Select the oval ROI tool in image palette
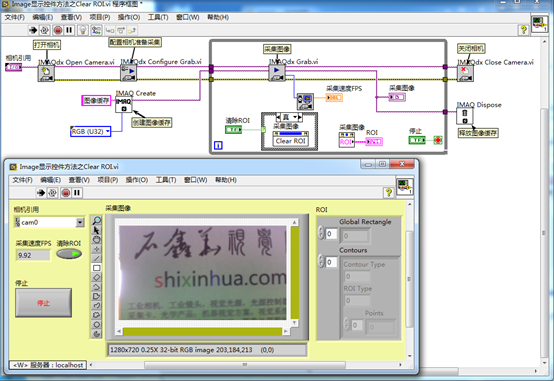554x381 pixels. point(96,324)
